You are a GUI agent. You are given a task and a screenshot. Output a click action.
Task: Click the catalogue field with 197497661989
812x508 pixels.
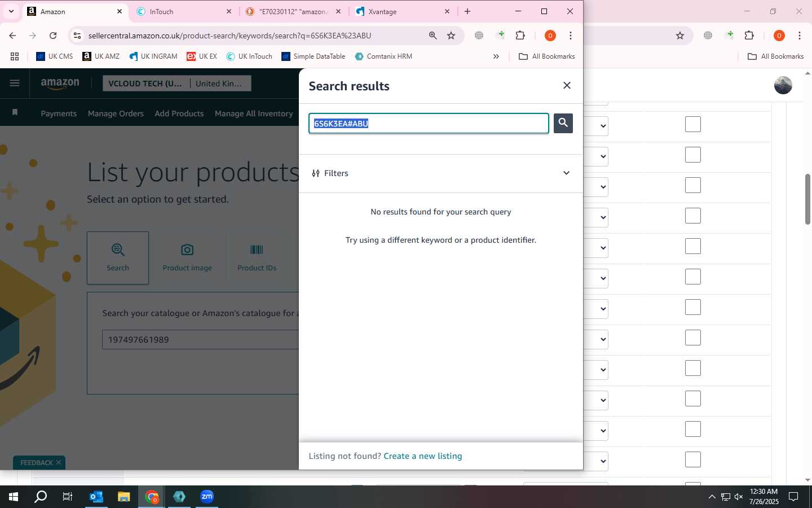point(200,340)
